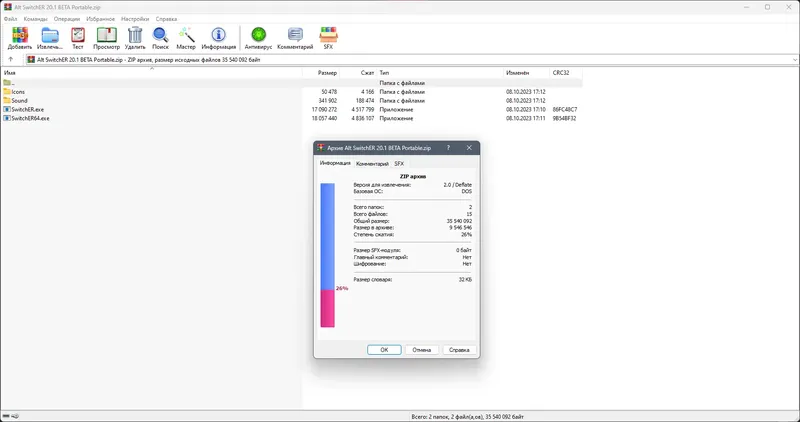Switch to the SFX tab in dialog
Image resolution: width=800 pixels, height=422 pixels.
point(399,164)
